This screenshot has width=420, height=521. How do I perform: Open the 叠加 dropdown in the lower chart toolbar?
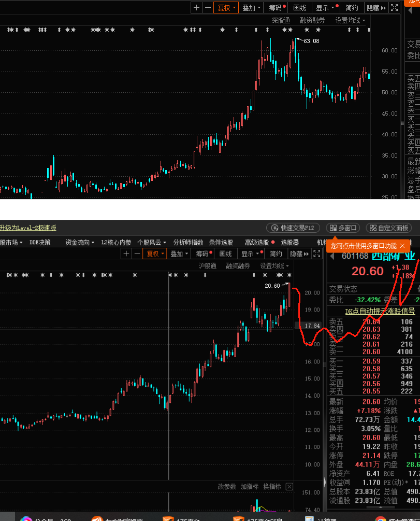pos(179,254)
